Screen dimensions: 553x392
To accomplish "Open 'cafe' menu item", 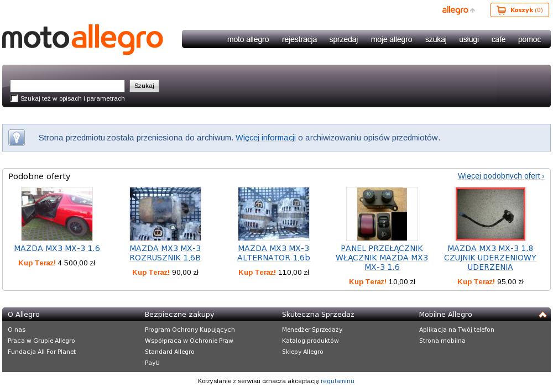I will [498, 39].
